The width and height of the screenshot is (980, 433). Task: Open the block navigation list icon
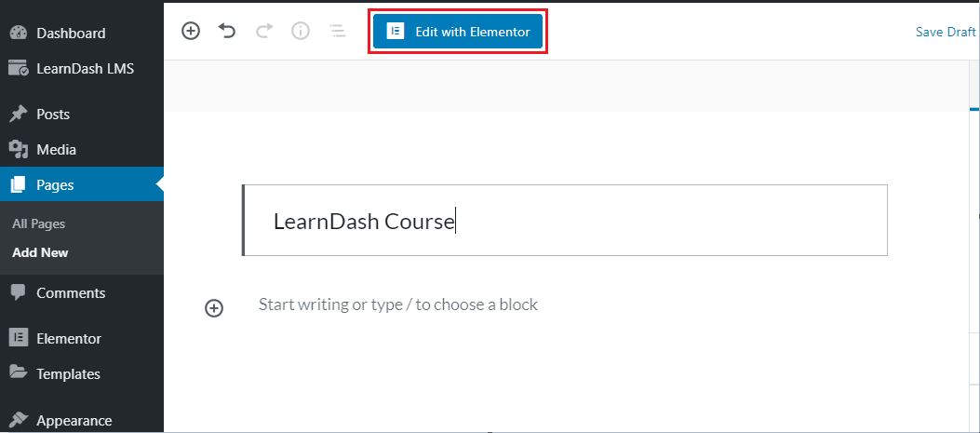point(338,31)
